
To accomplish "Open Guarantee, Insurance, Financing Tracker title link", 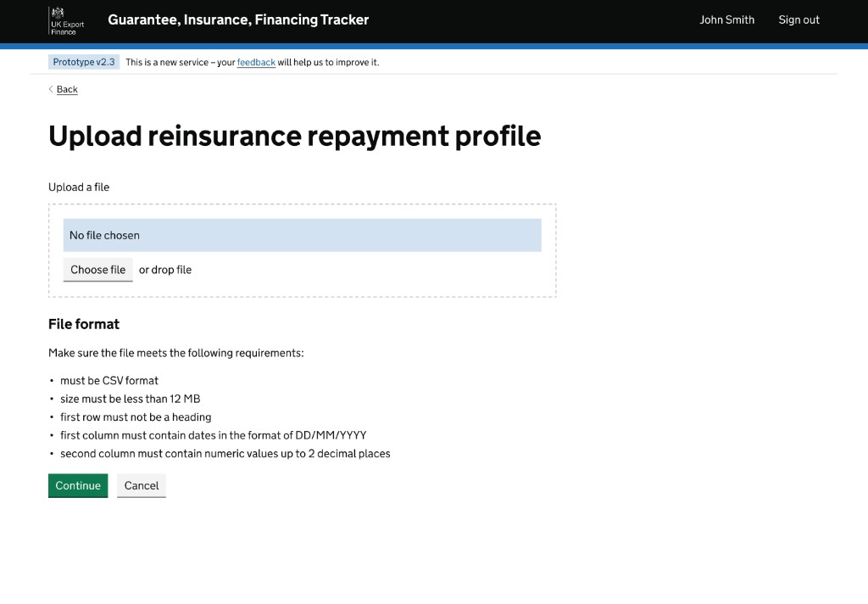I will [238, 20].
